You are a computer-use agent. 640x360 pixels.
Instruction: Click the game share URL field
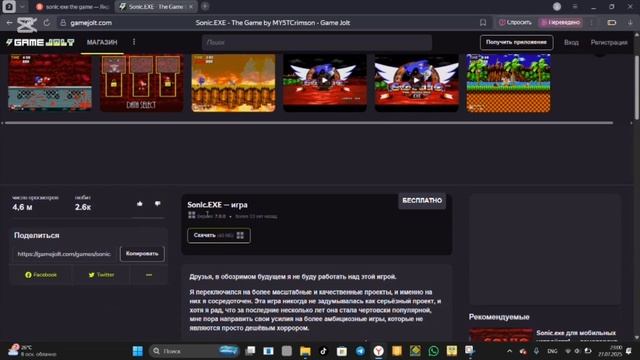point(64,254)
